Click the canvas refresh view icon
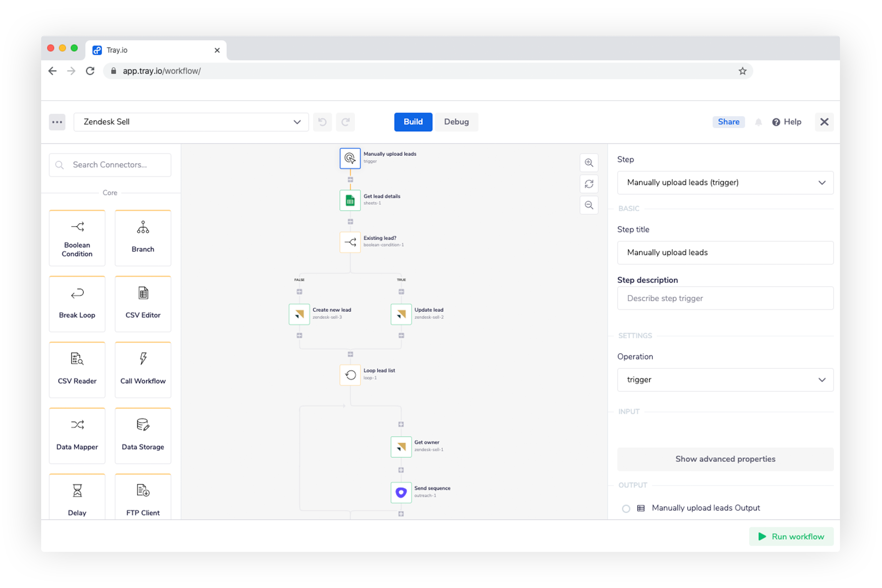 (589, 184)
